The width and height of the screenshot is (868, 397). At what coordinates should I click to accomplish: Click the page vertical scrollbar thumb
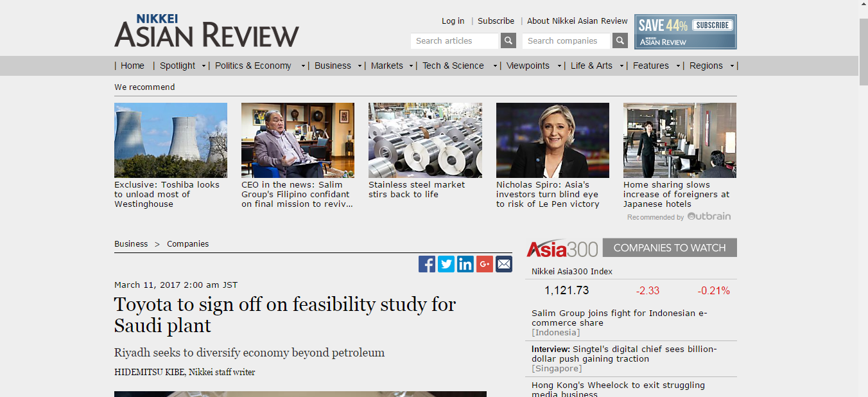pos(863,51)
